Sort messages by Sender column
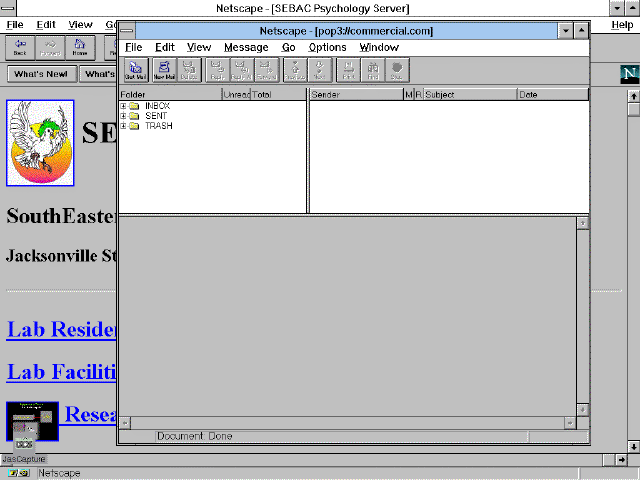This screenshot has width=640, height=480. pyautogui.click(x=357, y=95)
